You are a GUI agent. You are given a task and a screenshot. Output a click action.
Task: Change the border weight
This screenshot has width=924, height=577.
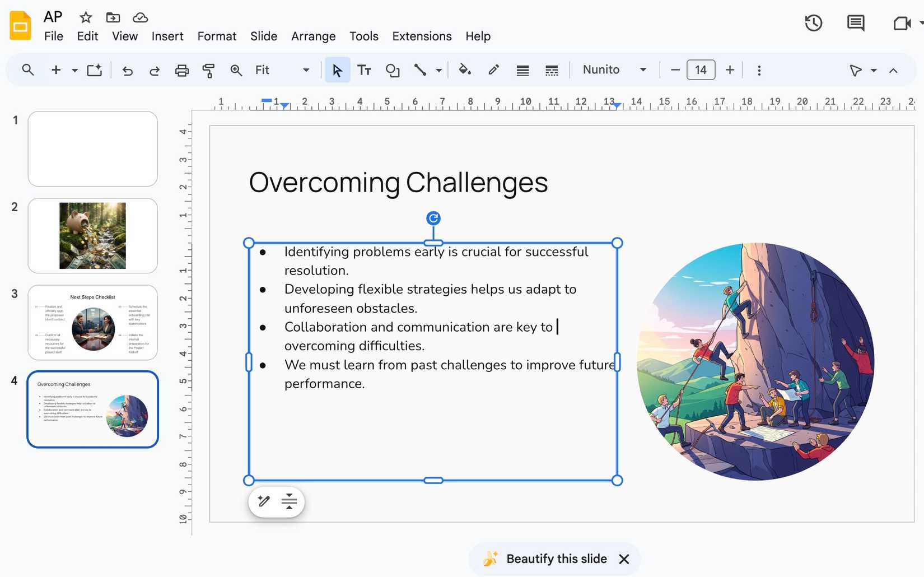(x=522, y=70)
